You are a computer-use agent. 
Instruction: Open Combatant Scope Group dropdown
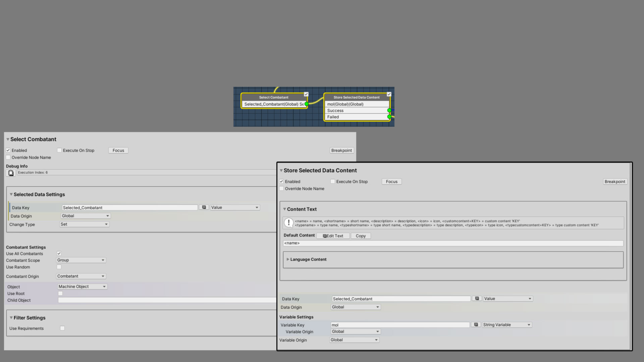[81, 260]
